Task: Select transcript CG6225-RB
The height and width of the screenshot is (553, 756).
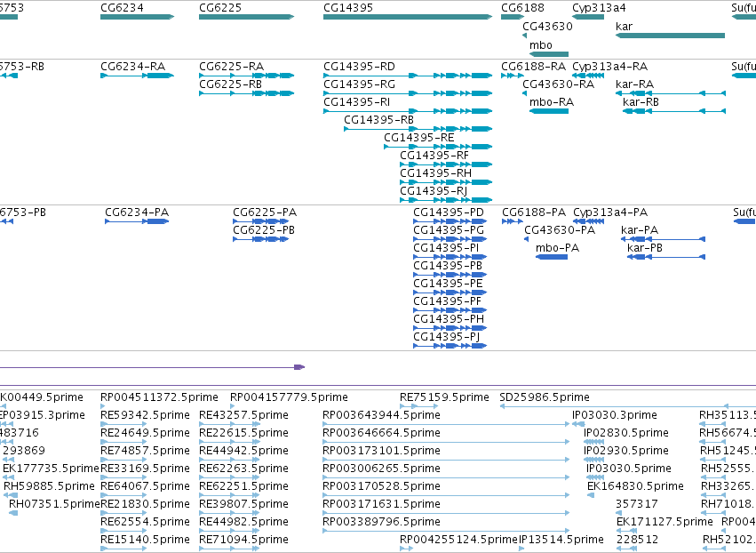Action: 230,84
